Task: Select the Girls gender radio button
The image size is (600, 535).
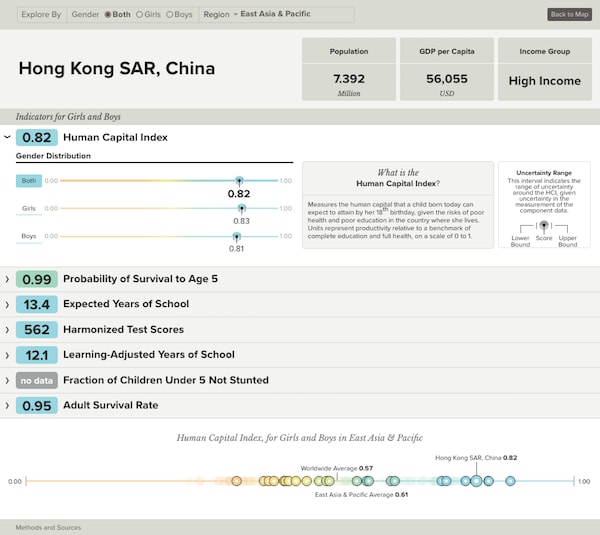Action: click(x=139, y=15)
